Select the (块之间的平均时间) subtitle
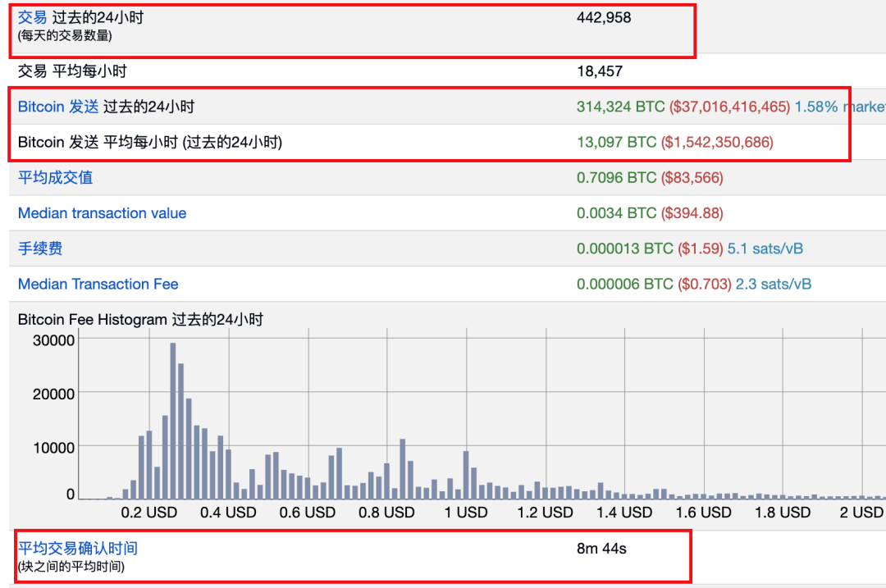Screen dimensions: 886x588 (71, 567)
